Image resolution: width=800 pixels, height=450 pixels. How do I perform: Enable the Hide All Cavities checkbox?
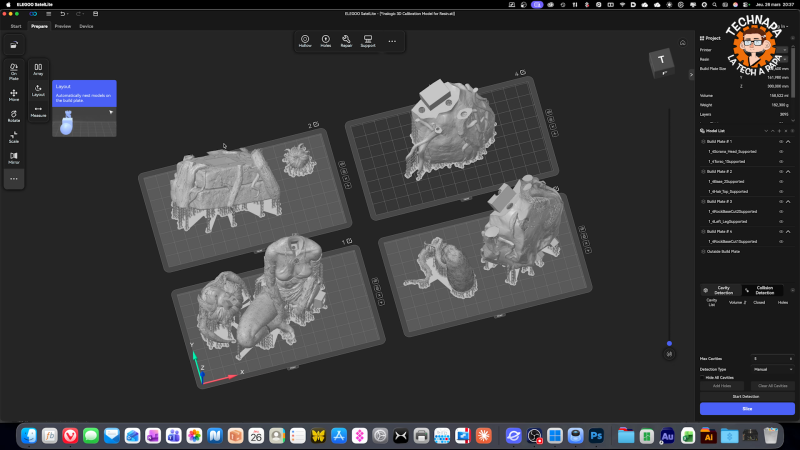tap(703, 378)
